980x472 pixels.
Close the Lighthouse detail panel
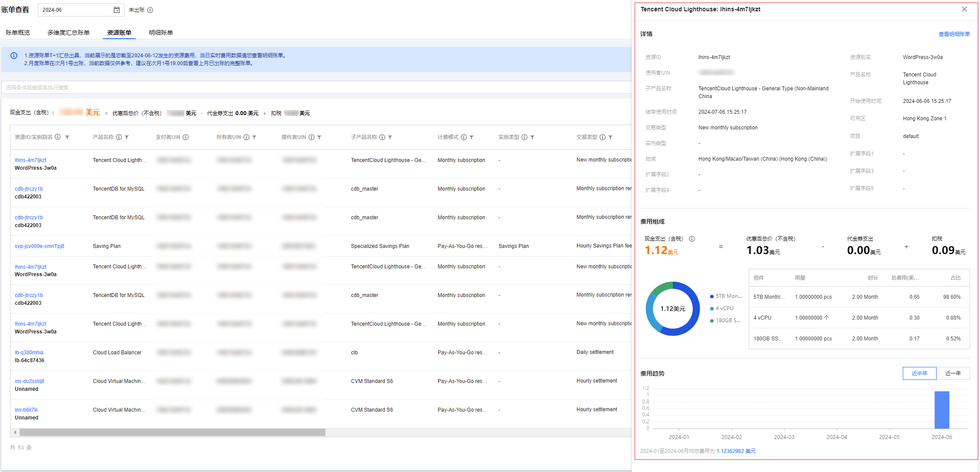964,9
